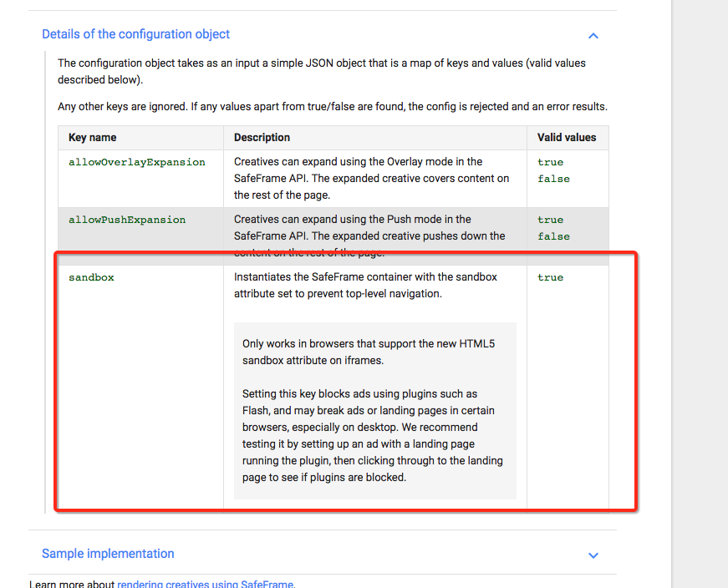Click the simple JSON object intro paragraph
728x588 pixels.
pyautogui.click(x=321, y=71)
